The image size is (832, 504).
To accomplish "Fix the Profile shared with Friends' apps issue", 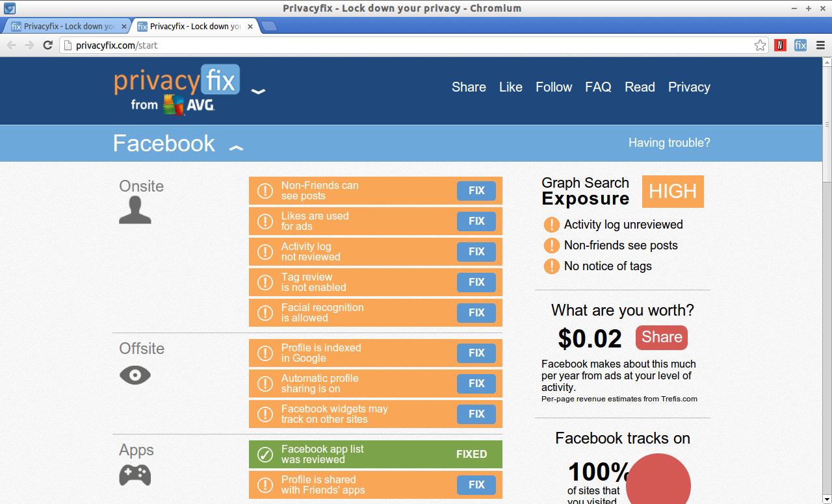I will (x=476, y=485).
